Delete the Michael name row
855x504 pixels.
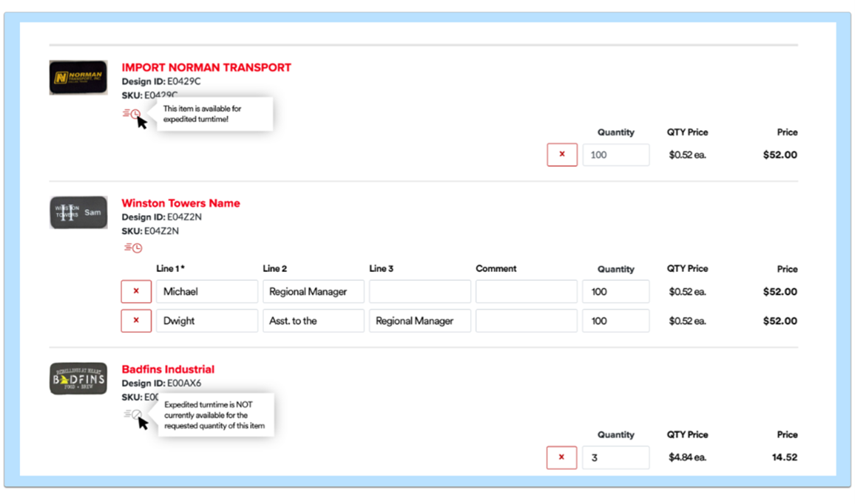click(x=136, y=291)
